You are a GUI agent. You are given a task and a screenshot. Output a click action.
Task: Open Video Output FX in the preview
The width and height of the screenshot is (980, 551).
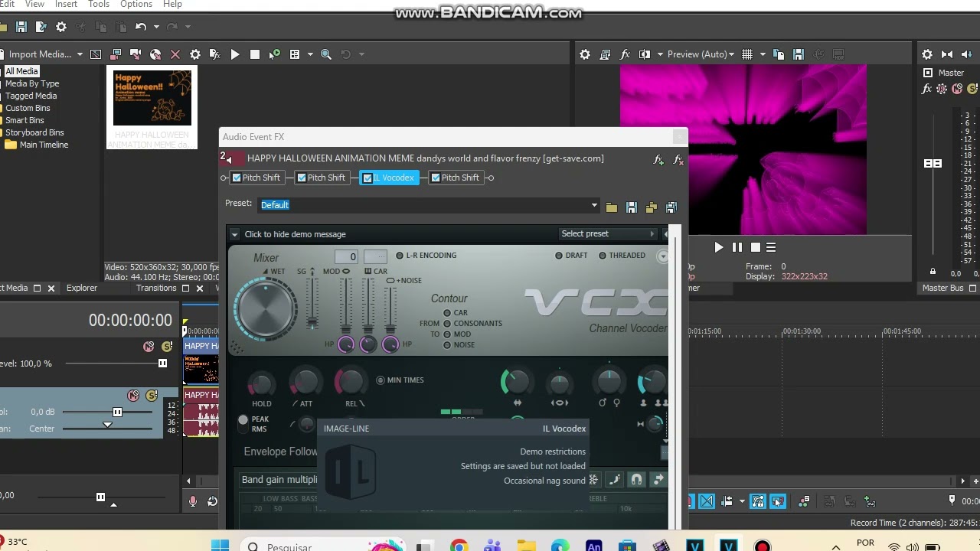(625, 54)
